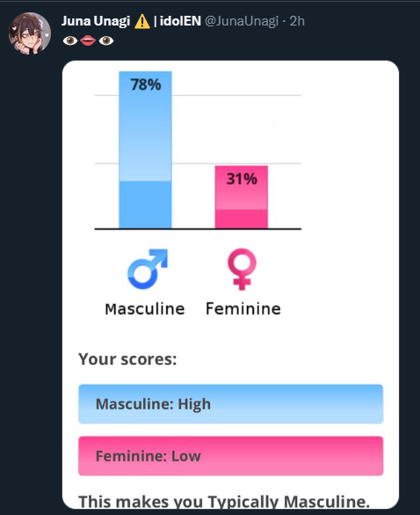This screenshot has height=515, width=420.
Task: Click the Typically Masculine result text
Action: point(289,502)
